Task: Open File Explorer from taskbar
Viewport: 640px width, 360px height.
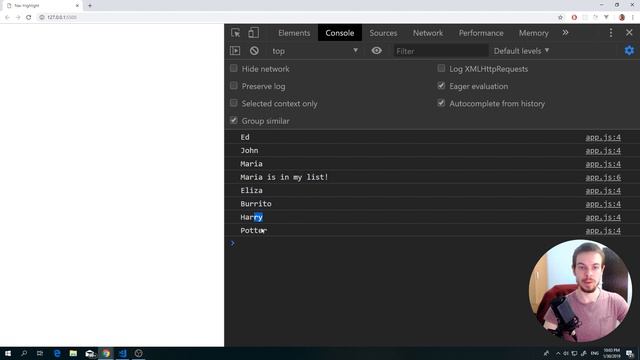Action: [73, 353]
